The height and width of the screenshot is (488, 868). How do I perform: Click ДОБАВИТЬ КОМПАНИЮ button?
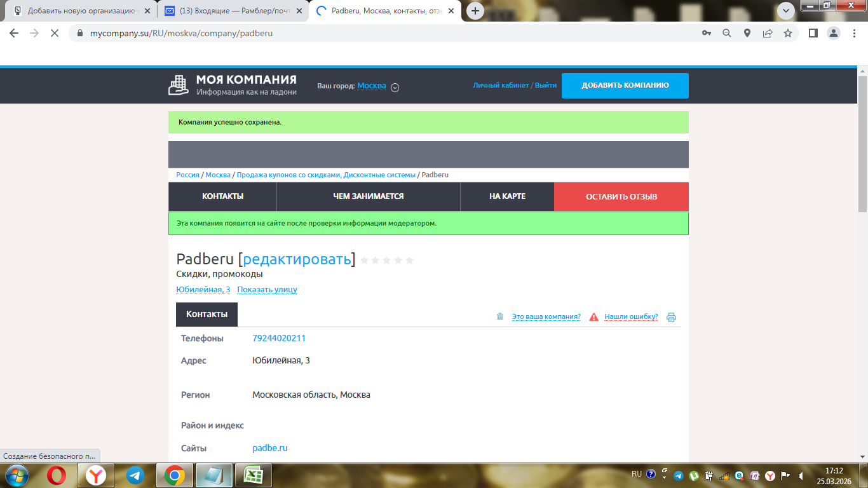pyautogui.click(x=625, y=86)
